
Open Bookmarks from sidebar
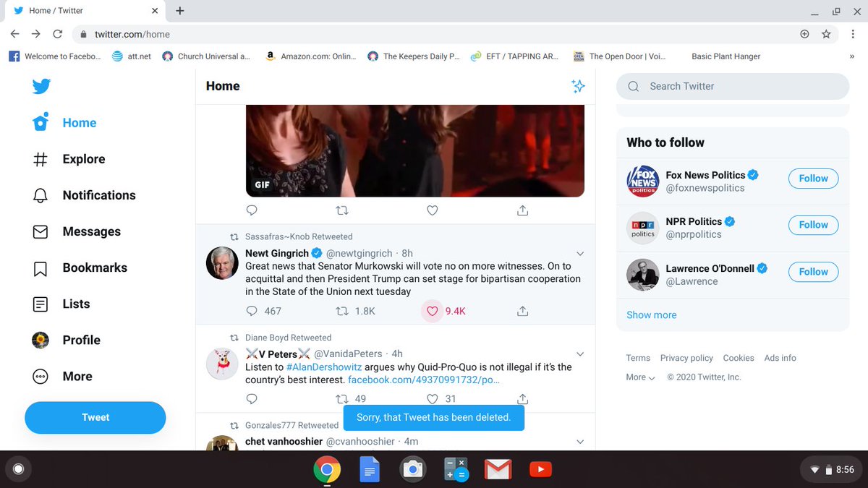[80, 267]
